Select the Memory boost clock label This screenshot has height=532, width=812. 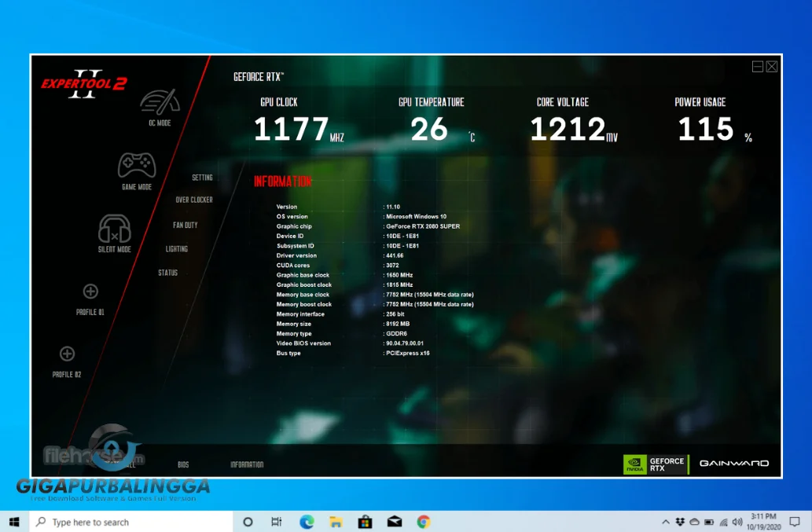[304, 304]
